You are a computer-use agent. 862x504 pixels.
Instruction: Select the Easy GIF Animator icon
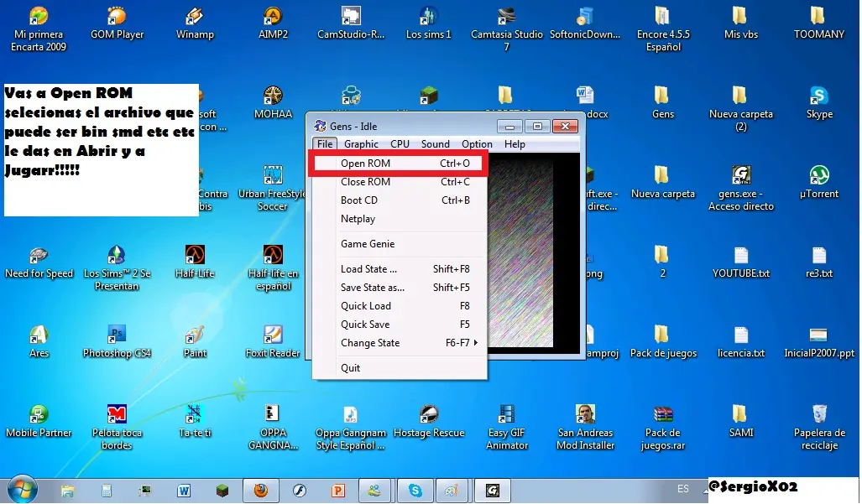coord(506,428)
